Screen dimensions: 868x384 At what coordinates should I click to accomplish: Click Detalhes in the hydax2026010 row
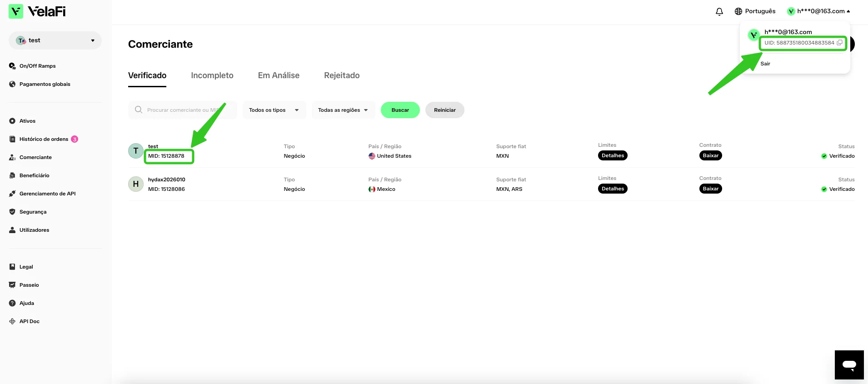pos(613,189)
